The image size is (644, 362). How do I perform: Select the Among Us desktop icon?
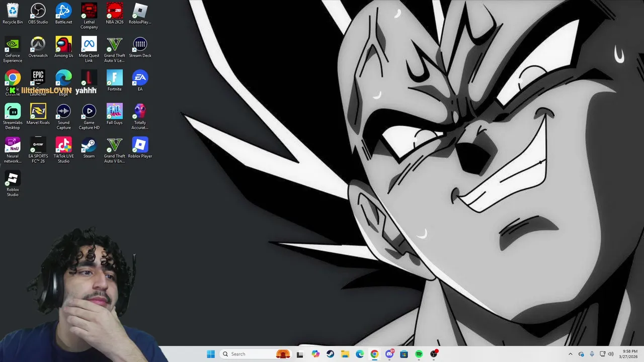coord(63,47)
